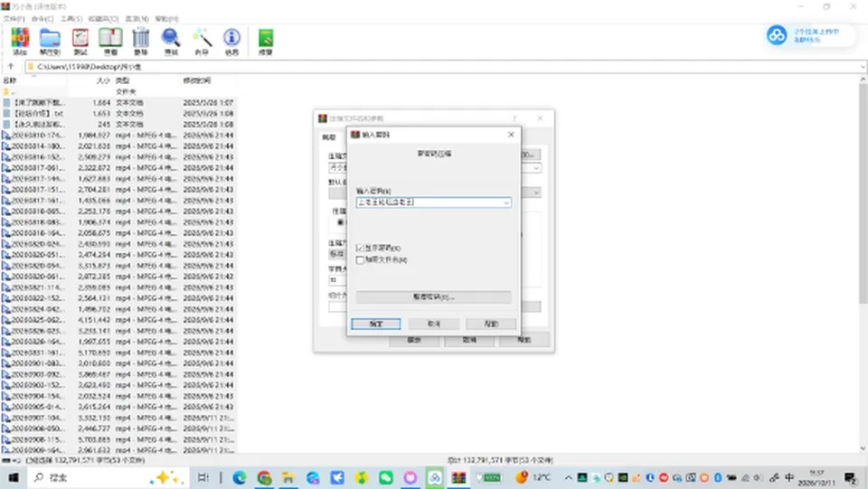Select the text file sized 245
Image resolution: width=868 pixels, height=489 pixels.
point(118,125)
